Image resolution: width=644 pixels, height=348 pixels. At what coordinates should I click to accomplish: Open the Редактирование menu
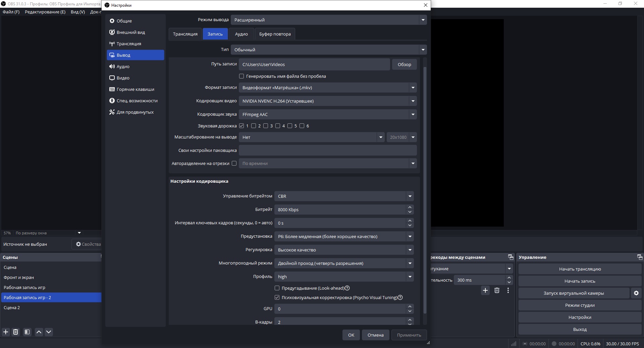click(x=45, y=12)
